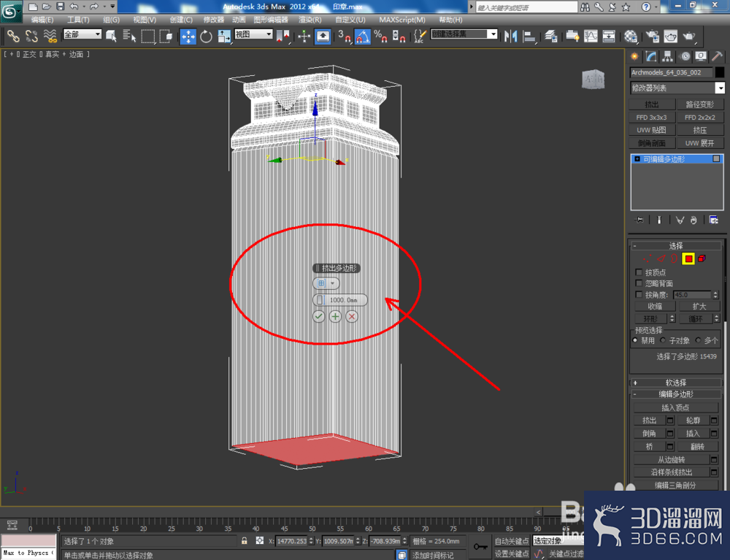Viewport: 730px width, 560px height.
Task: Activate Select and Move tool
Action: 188,36
